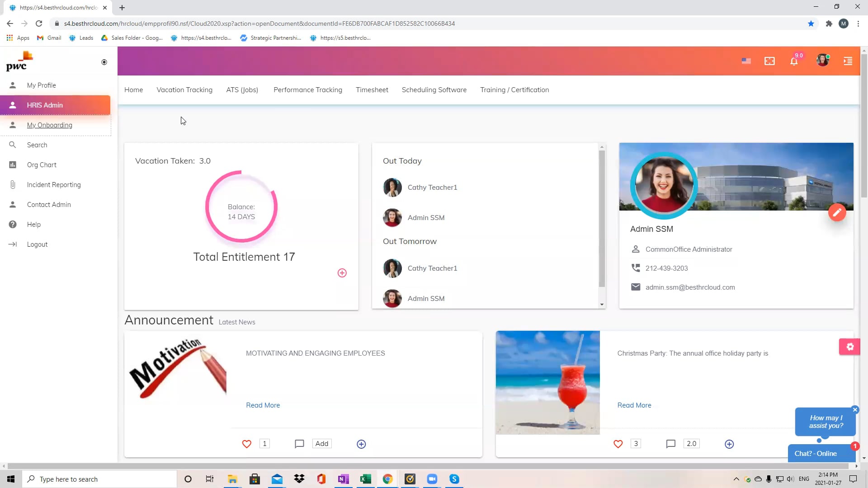
Task: Open Chrome extensions puzzle icon
Action: click(829, 23)
